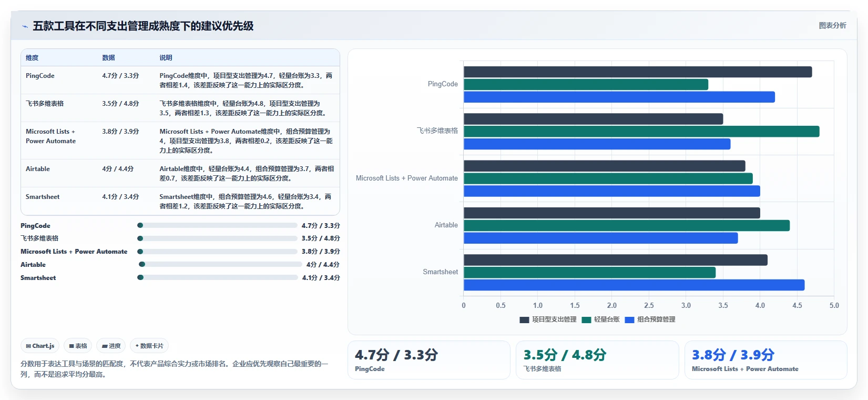Screen dimensions: 868x400
Task: Click axis tick 5.0
Action: (x=834, y=305)
